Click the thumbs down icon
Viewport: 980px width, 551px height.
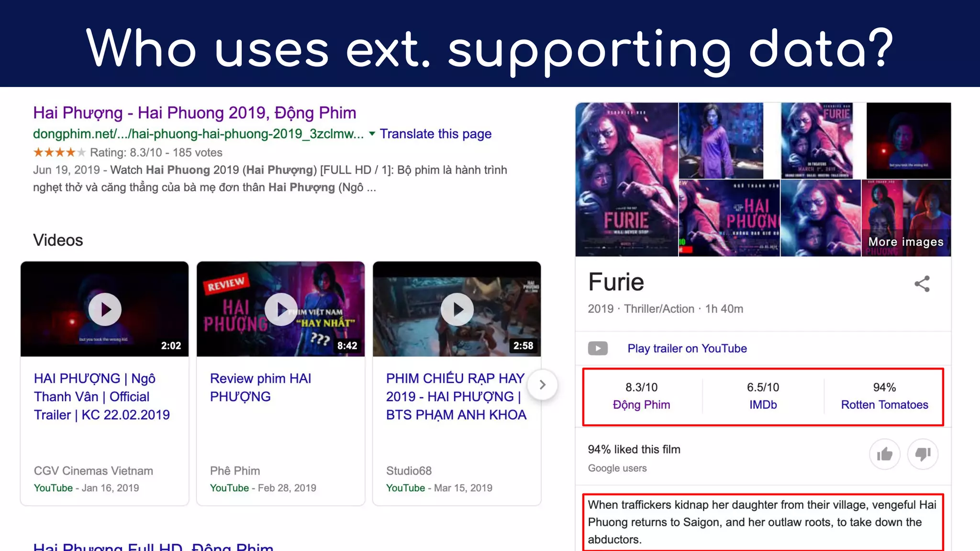(x=923, y=454)
